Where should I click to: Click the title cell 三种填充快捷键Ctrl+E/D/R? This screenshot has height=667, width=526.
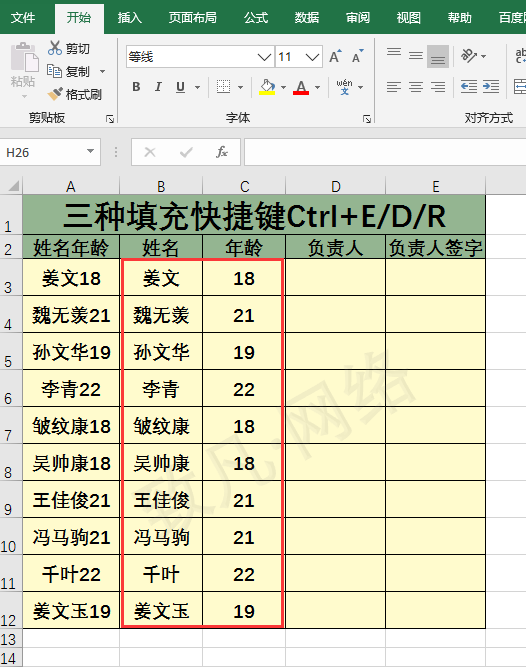(x=254, y=215)
